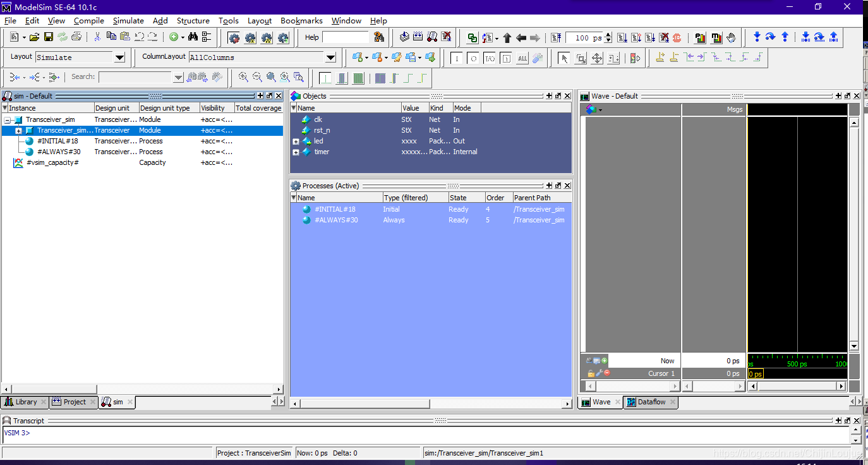This screenshot has height=465, width=868.
Task: Click the delete cursor red icon in Wave pane
Action: click(606, 373)
